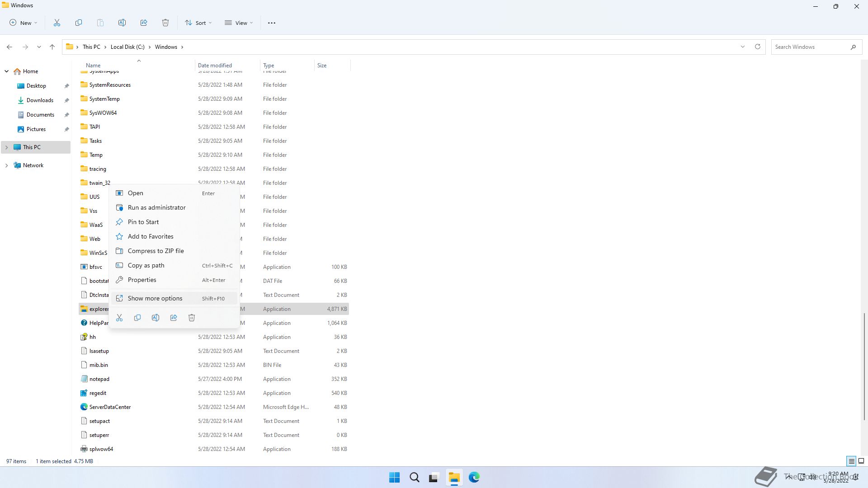The height and width of the screenshot is (488, 868).
Task: Choose Run as administrator
Action: click(x=156, y=207)
